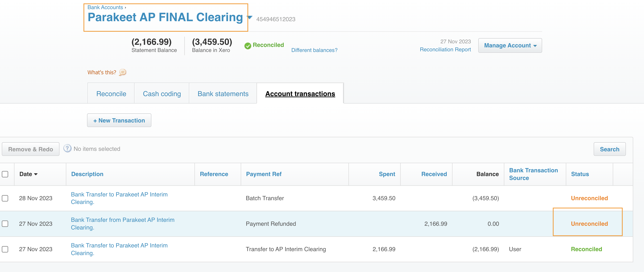Sort by Date column arrow
The width and height of the screenshot is (644, 272).
(36, 174)
